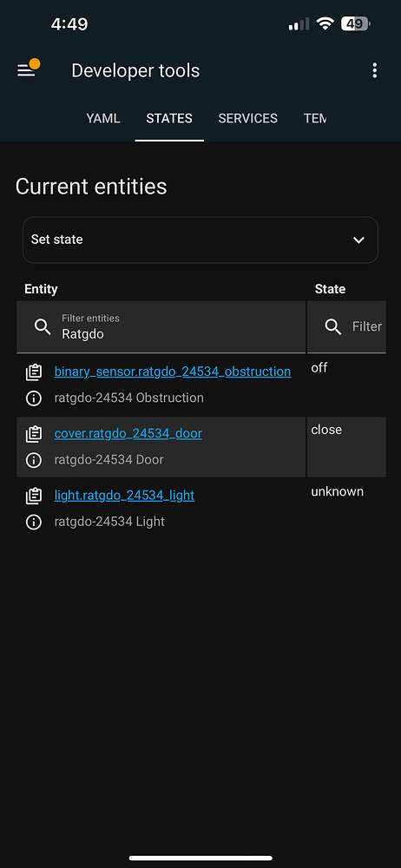This screenshot has width=401, height=868.
Task: Open the light.ratgdo_24534_light link
Action: (124, 496)
